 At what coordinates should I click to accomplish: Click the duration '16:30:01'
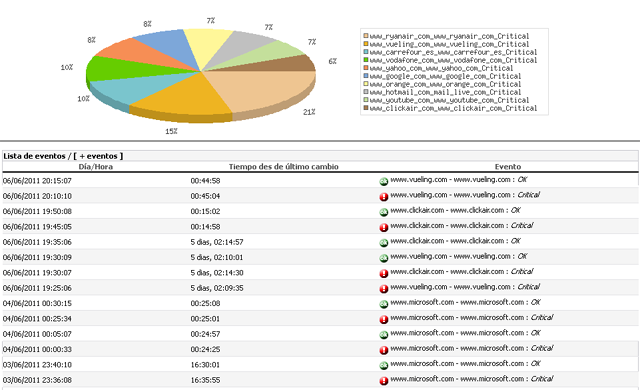coord(205,365)
